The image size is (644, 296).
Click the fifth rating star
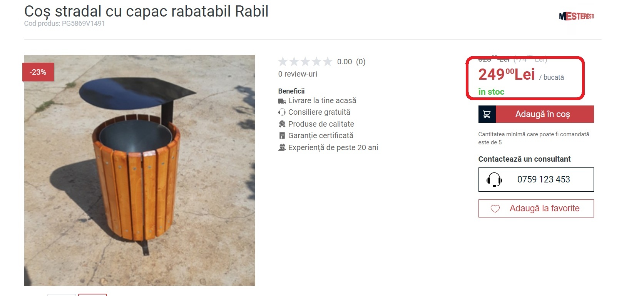pyautogui.click(x=328, y=62)
